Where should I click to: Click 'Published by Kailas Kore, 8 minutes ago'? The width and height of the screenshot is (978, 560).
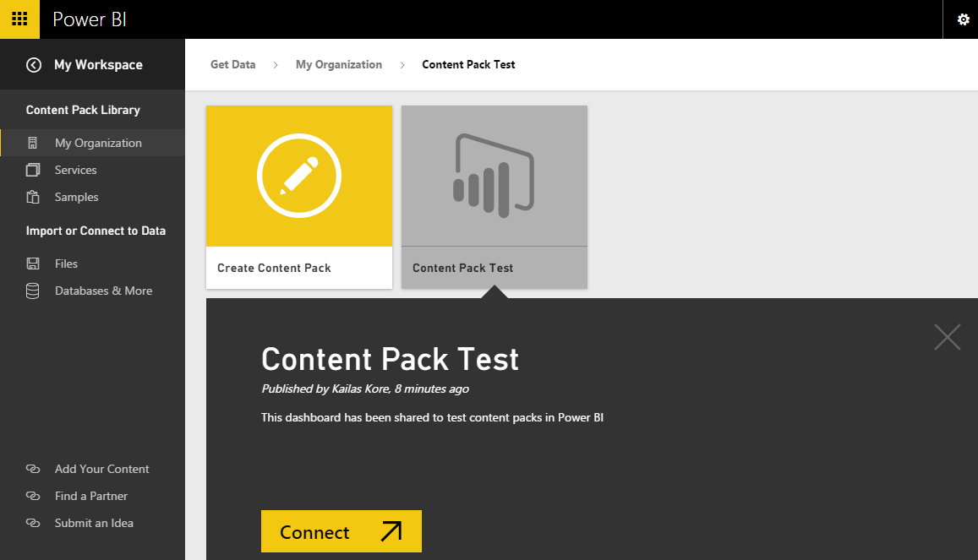pos(365,389)
